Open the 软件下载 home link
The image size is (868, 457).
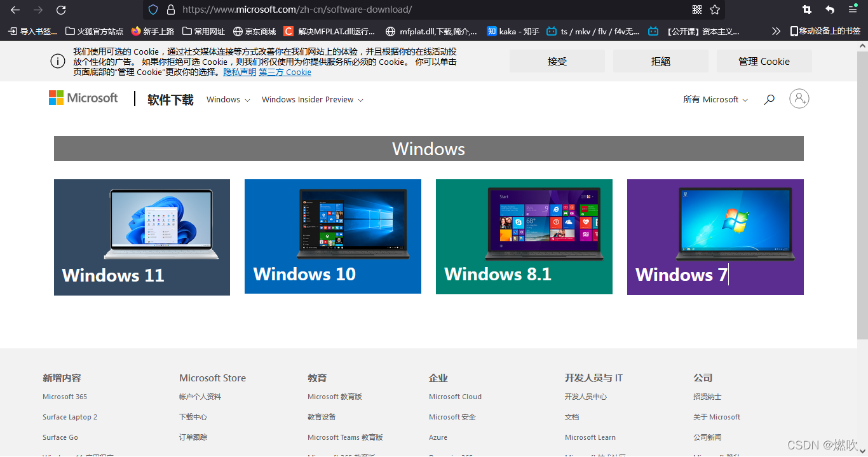[170, 100]
